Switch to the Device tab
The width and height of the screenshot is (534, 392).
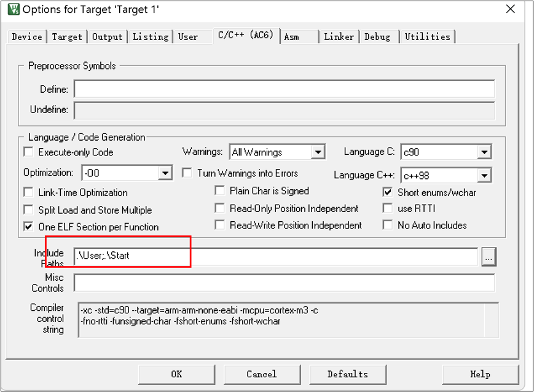(x=27, y=37)
